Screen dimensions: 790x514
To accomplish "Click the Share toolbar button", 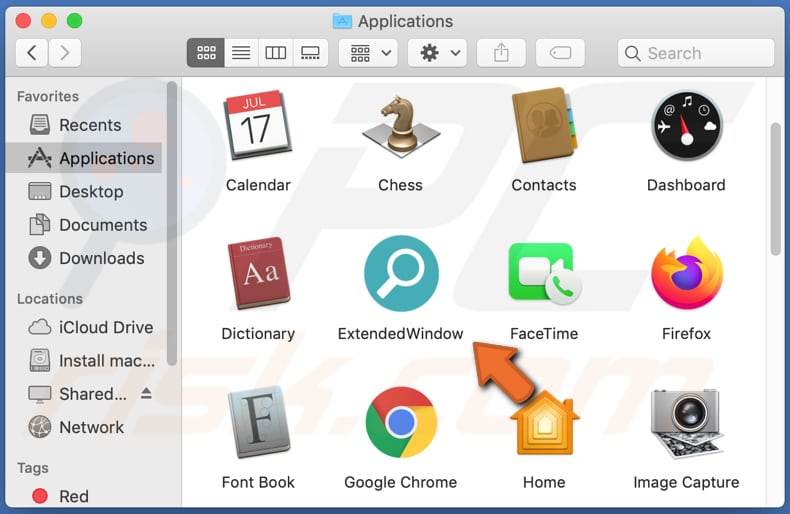I will click(502, 53).
